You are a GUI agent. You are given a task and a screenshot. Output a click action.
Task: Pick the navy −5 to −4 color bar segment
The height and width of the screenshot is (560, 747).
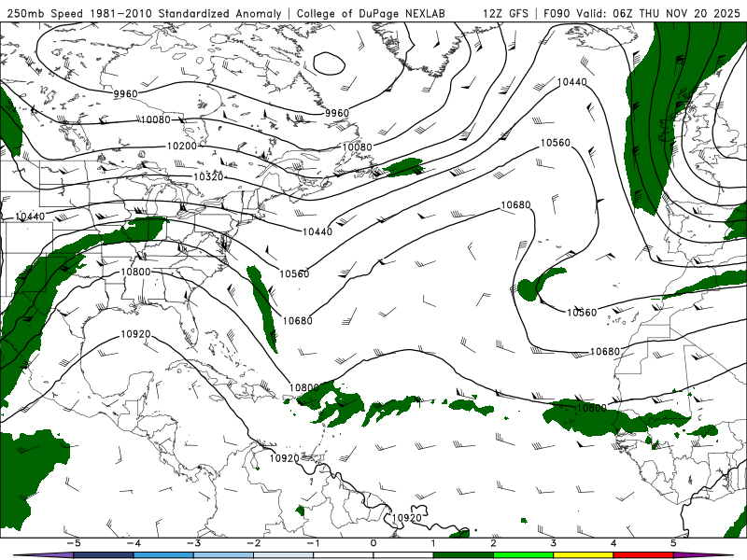104,555
